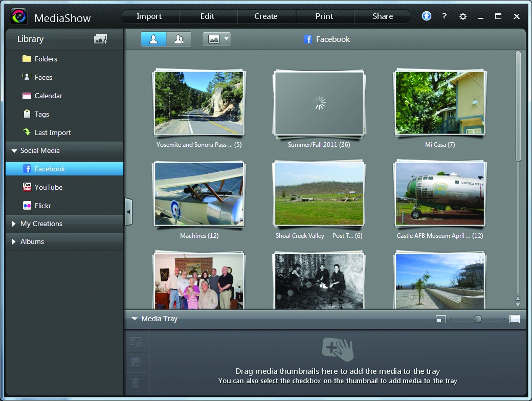Switch to single-person view toggle
Viewport: 532px width, 401px height.
pos(153,39)
